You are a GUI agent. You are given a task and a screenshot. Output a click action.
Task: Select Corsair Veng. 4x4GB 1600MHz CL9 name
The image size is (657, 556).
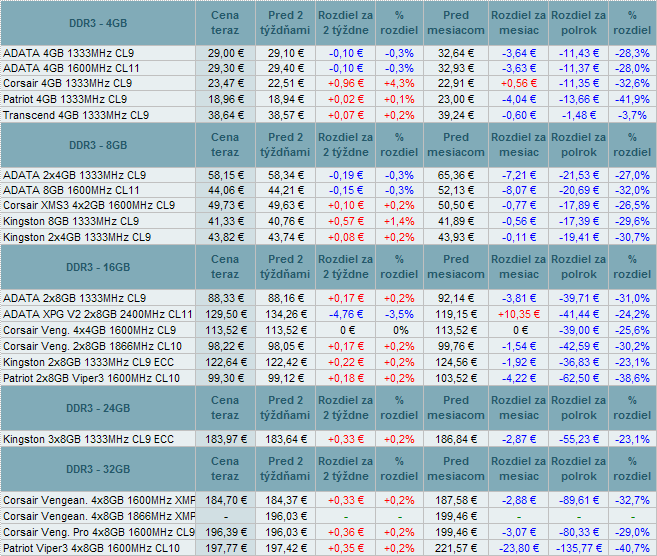(x=90, y=330)
